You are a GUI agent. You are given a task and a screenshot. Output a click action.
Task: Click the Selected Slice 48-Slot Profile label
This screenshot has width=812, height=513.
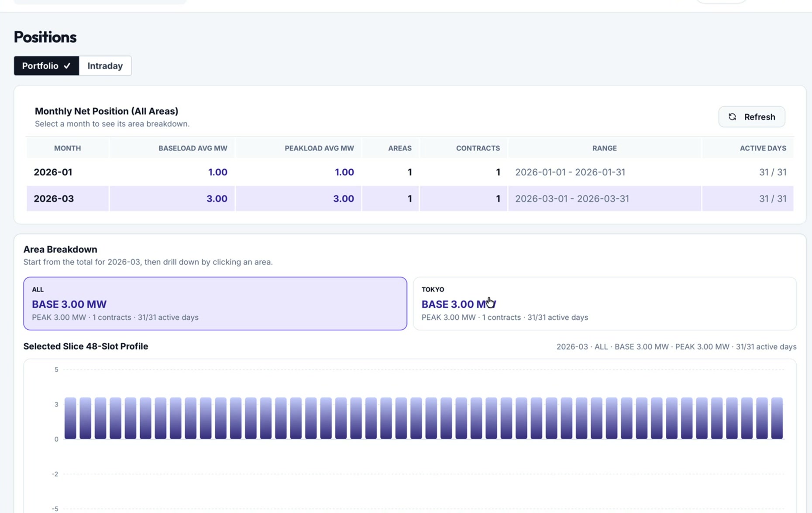[x=86, y=346]
